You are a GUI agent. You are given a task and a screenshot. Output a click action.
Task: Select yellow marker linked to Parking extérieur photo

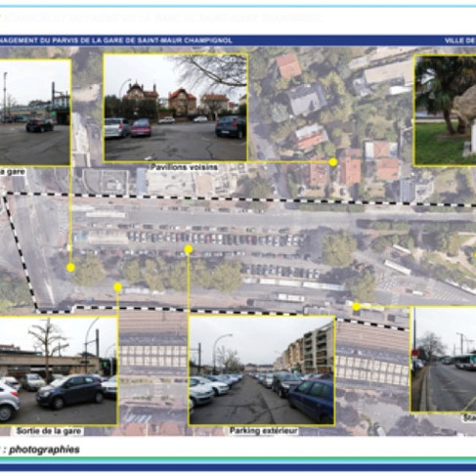coord(189,249)
